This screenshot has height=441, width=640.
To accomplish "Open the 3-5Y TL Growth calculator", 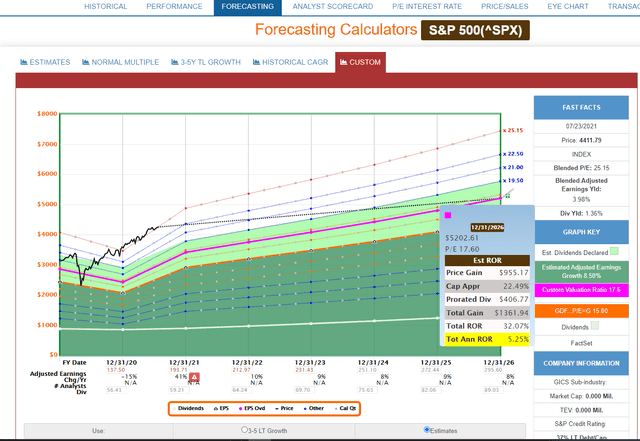I will click(x=206, y=62).
